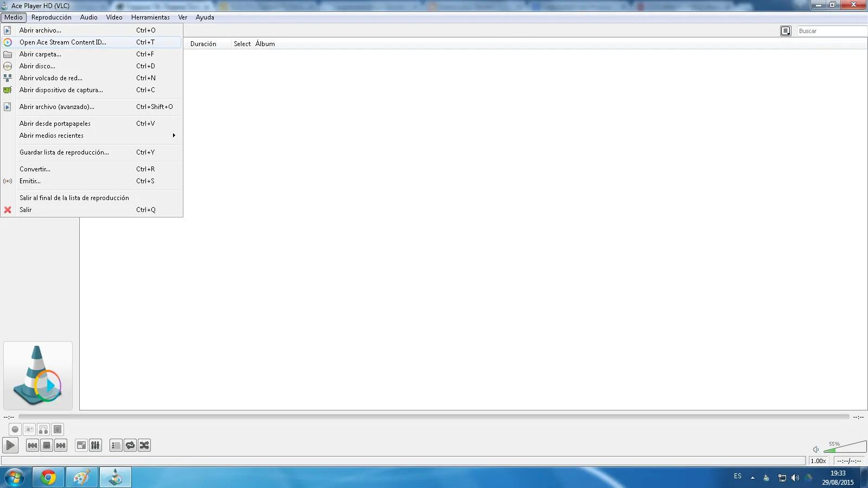The width and height of the screenshot is (868, 488).
Task: Click the playback seek bar
Action: [x=433, y=416]
